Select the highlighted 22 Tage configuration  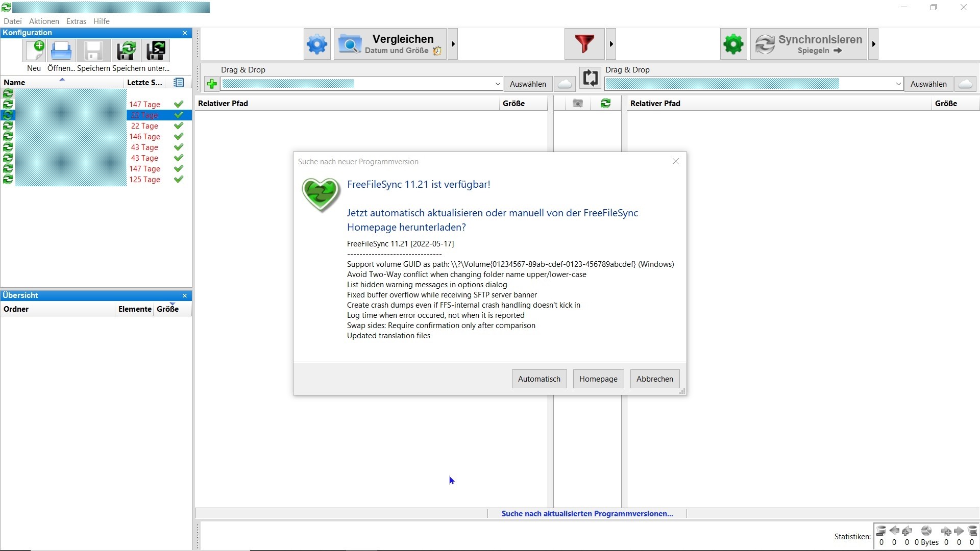pyautogui.click(x=96, y=115)
